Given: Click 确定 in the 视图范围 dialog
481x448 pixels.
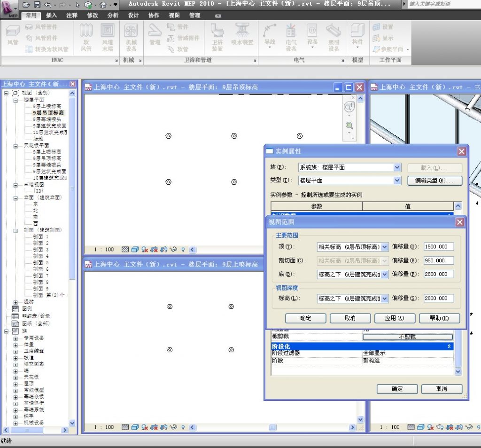Looking at the screenshot, I should coord(305,318).
